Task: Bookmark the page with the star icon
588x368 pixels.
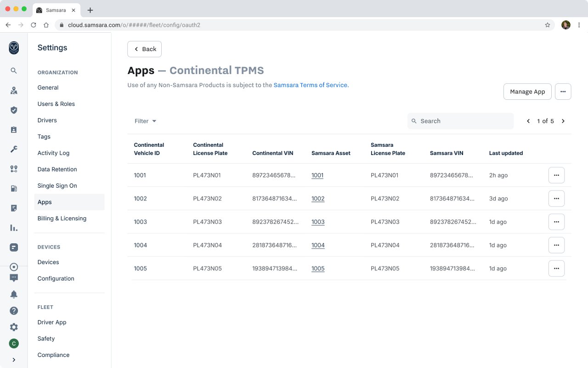Action: [548, 25]
